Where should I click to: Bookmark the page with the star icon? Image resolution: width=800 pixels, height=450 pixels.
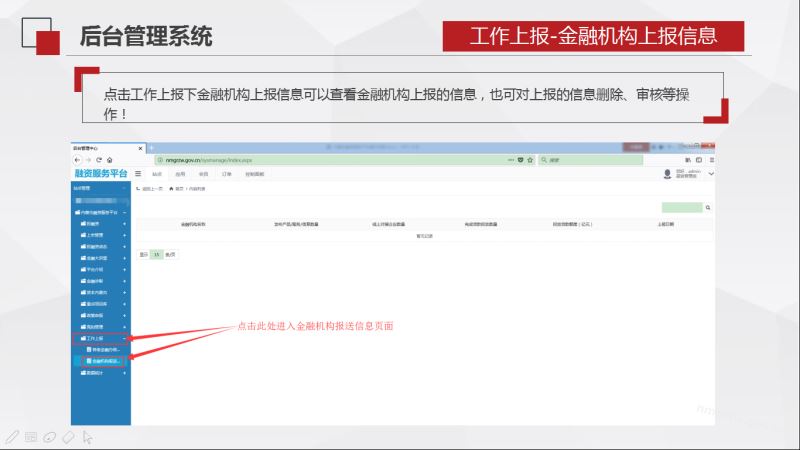[531, 160]
